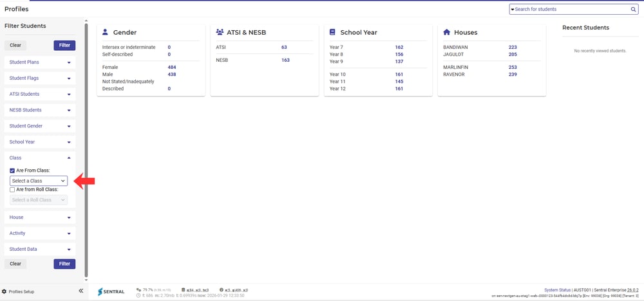This screenshot has height=301, width=644.
Task: Click the Gender card person icon
Action: (106, 32)
